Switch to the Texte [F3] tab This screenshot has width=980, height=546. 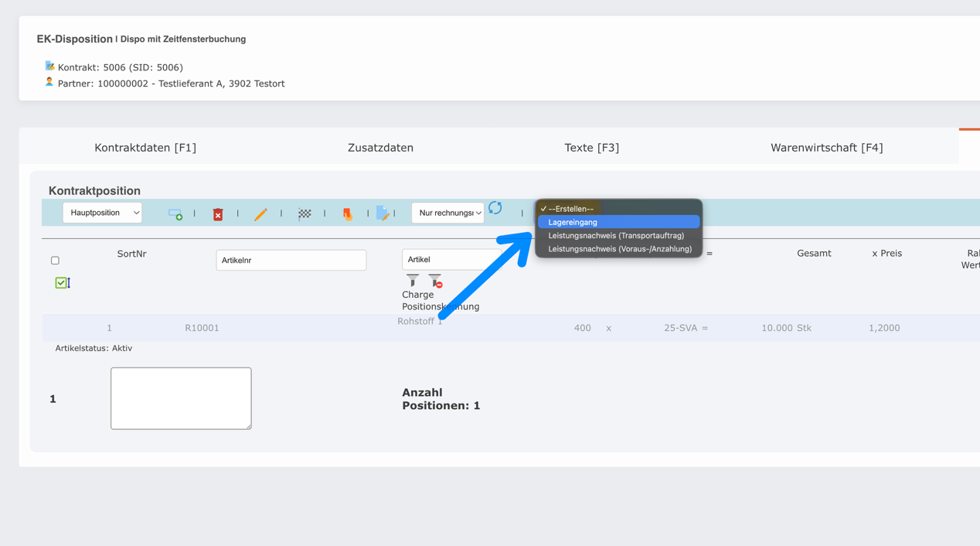(591, 147)
